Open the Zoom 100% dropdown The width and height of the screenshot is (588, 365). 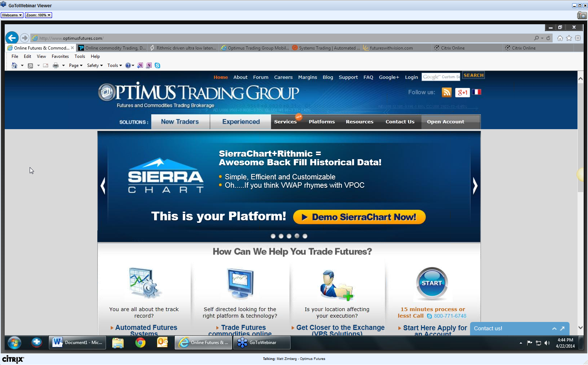(x=39, y=15)
